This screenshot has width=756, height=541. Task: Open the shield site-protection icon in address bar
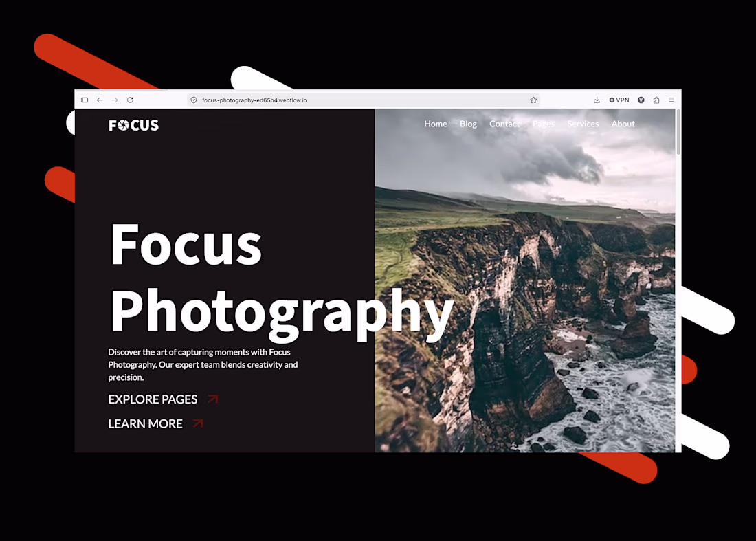[x=194, y=100]
